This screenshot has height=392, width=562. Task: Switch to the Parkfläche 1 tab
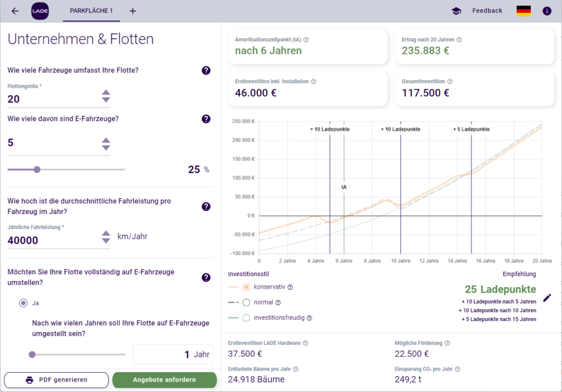91,11
